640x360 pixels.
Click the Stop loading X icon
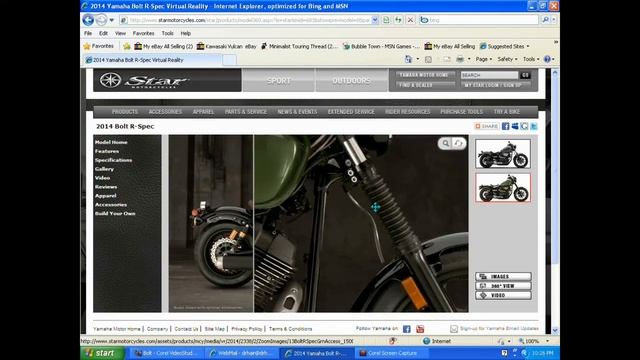tap(411, 20)
